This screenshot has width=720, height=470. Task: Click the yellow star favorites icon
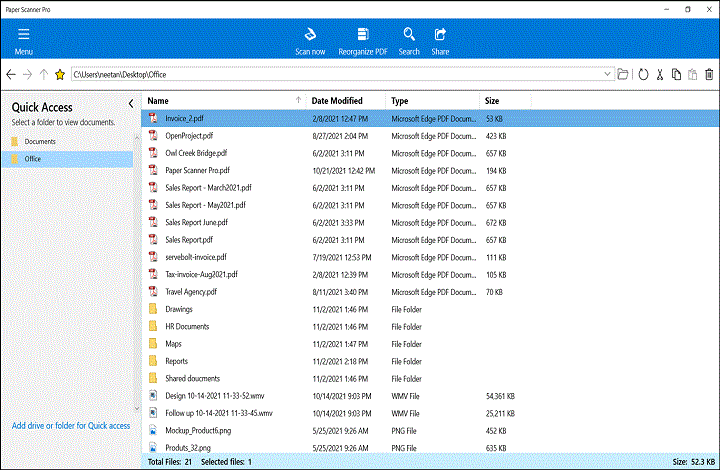60,75
